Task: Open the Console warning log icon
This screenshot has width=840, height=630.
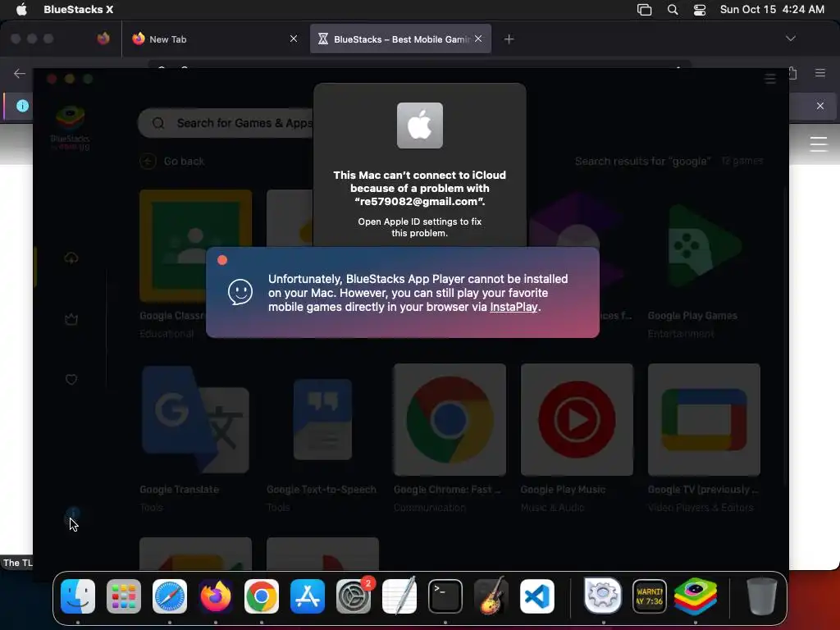Action: (x=650, y=596)
